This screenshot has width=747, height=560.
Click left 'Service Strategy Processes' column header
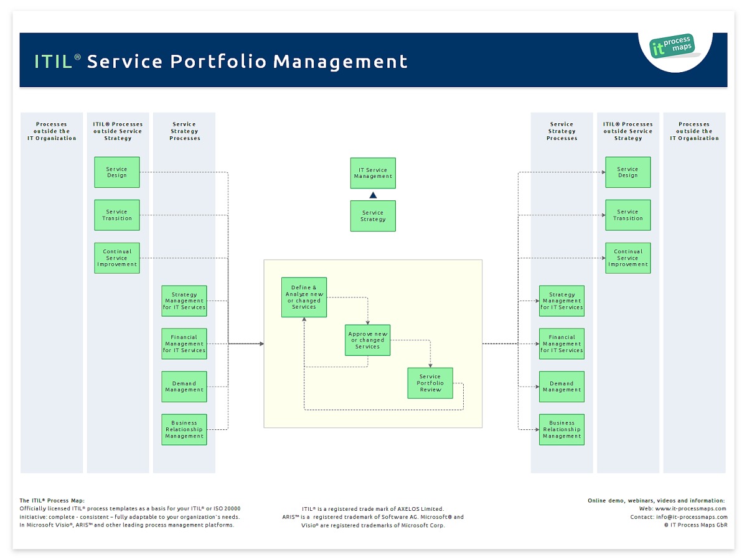click(184, 131)
